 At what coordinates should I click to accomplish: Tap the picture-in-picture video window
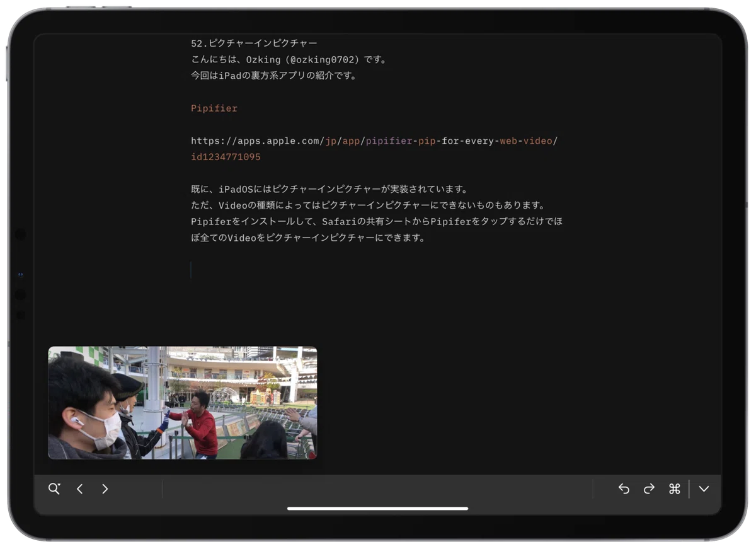(183, 403)
